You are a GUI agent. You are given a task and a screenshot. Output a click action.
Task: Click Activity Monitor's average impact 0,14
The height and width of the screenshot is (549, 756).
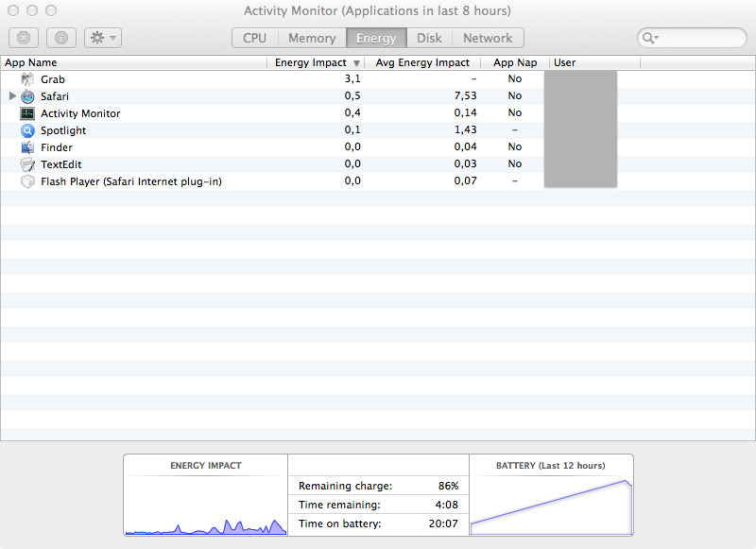(x=465, y=112)
